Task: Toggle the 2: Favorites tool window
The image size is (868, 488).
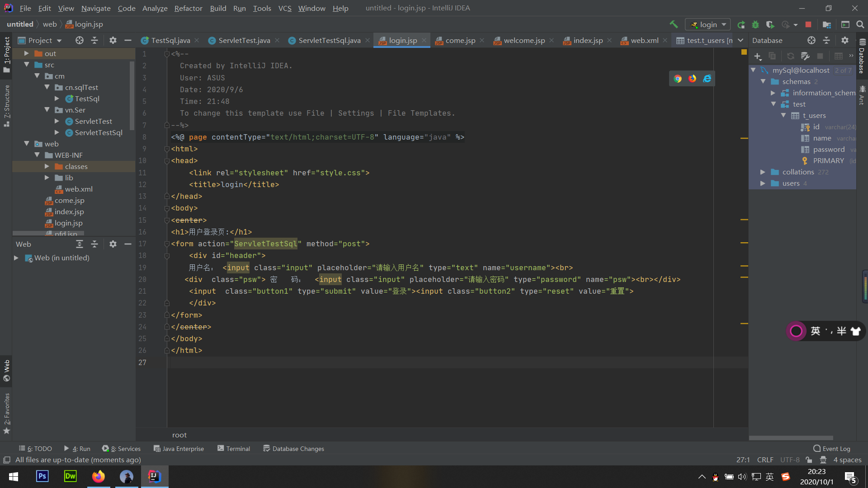Action: click(x=6, y=413)
